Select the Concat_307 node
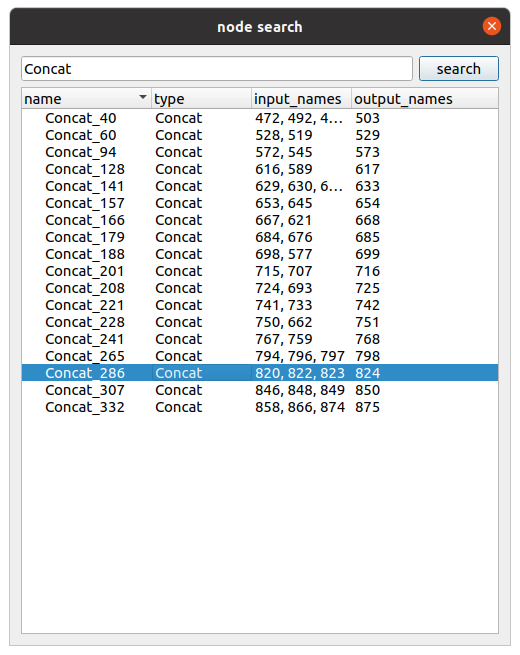This screenshot has width=520, height=655. pyautogui.click(x=260, y=390)
